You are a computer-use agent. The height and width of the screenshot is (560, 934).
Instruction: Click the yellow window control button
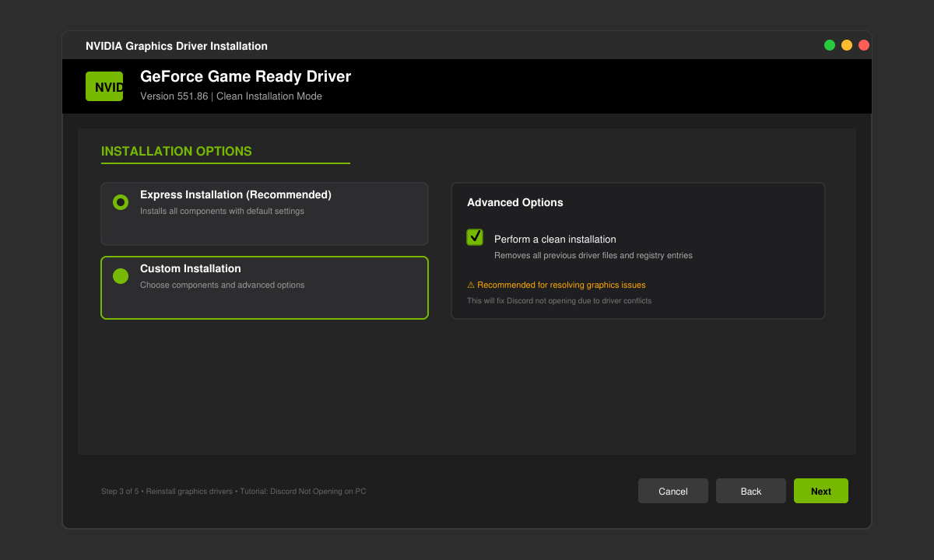coord(847,45)
